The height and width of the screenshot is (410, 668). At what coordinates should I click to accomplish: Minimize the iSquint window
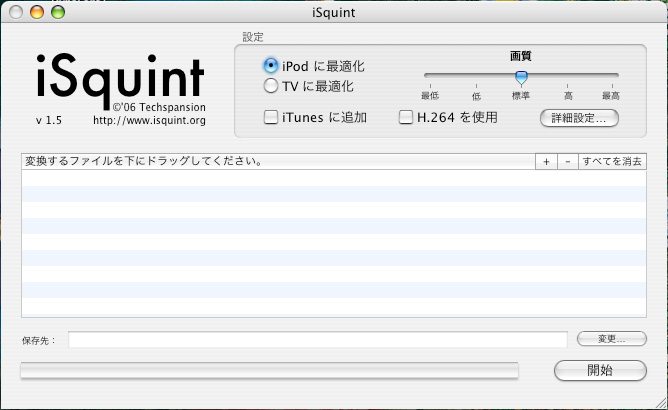[x=37, y=12]
